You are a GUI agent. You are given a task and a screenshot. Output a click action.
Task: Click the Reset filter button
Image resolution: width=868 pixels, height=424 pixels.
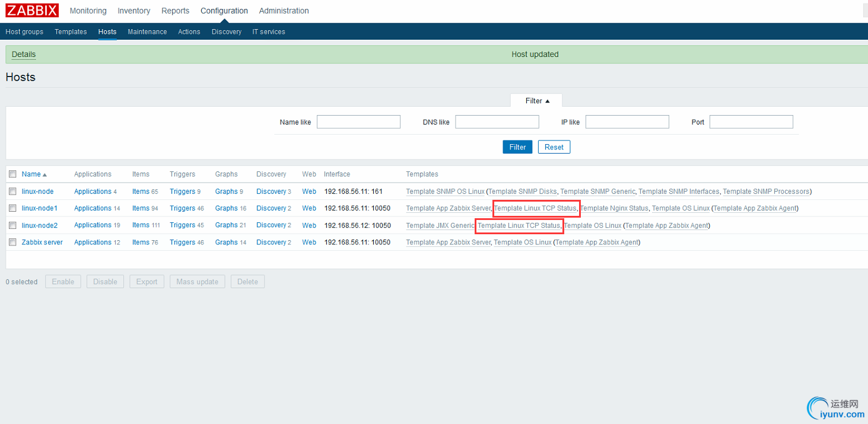[554, 147]
